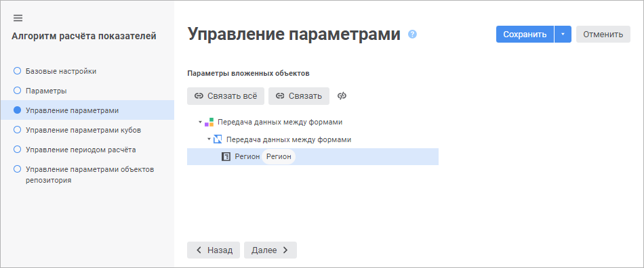Viewport: 644px width, 268px height.
Task: Open the Сохранить dropdown arrow
Action: coord(563,35)
